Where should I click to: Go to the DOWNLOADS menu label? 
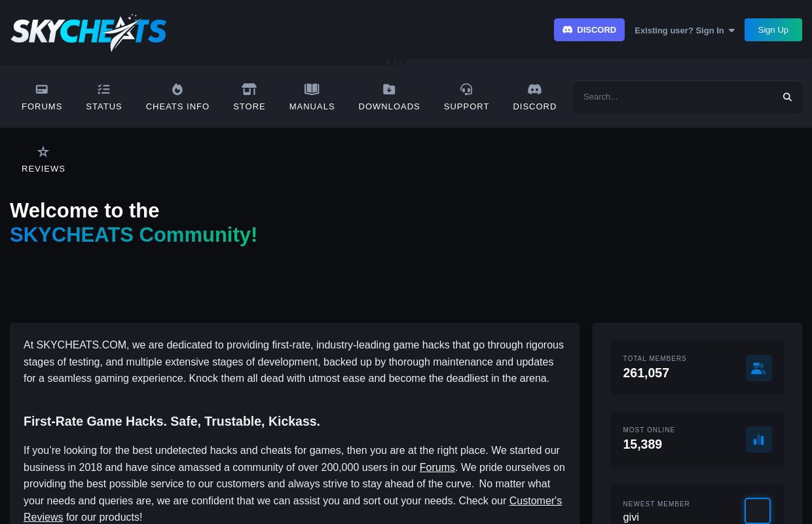coord(389,106)
